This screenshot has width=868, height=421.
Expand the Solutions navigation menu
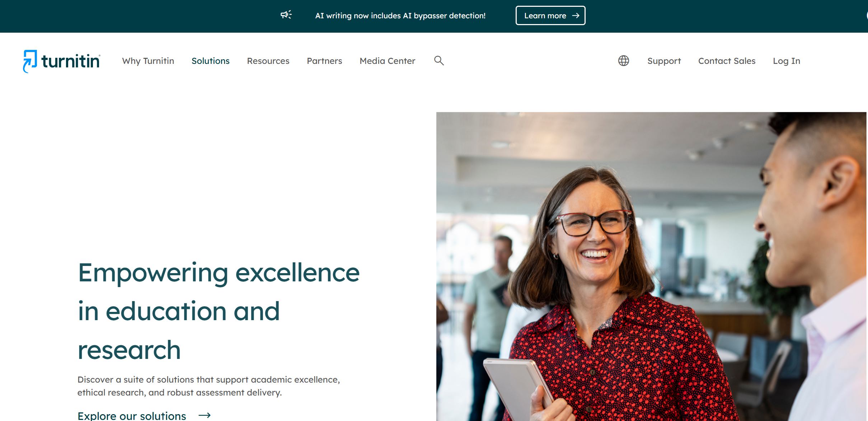coord(210,61)
